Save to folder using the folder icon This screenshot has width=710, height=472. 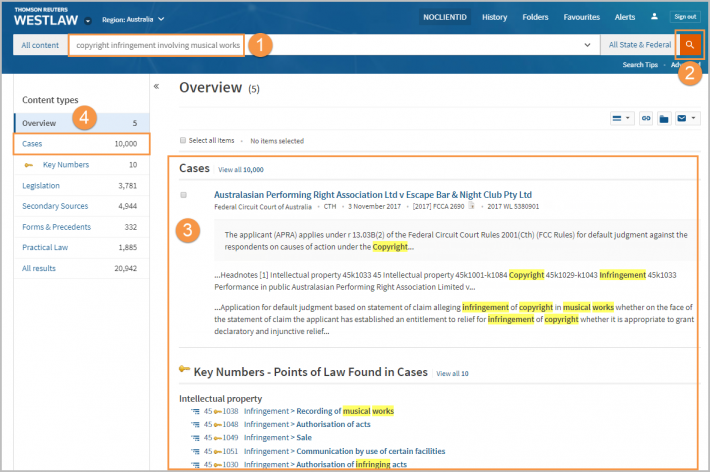click(x=664, y=119)
